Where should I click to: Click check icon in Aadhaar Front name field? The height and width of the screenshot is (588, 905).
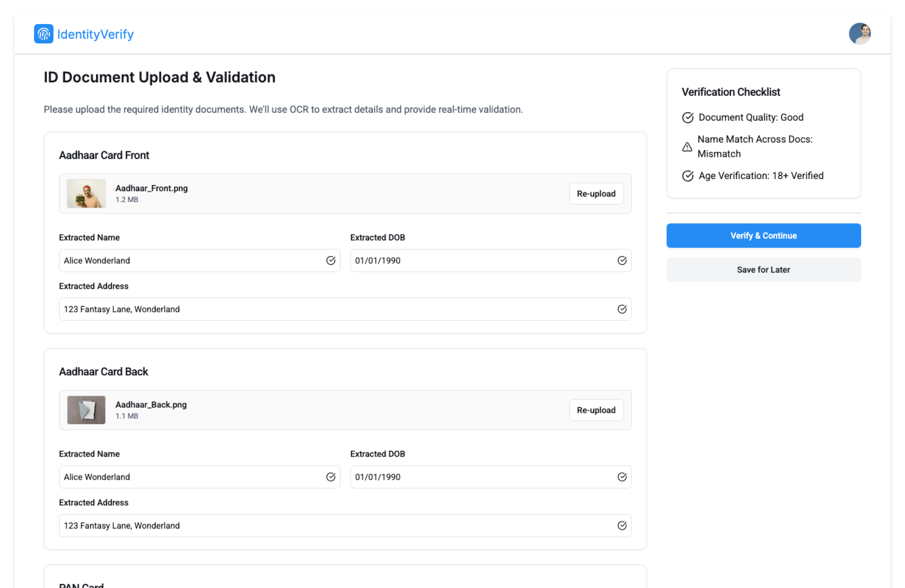330,261
